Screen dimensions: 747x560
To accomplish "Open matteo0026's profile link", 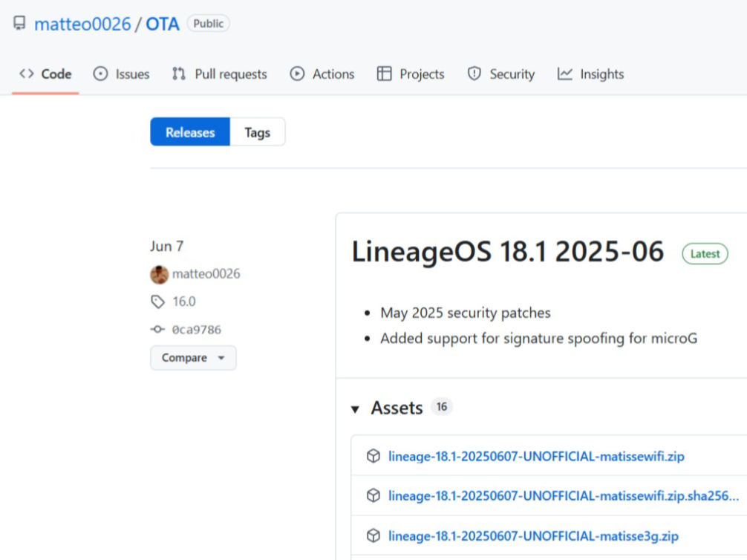I will pos(206,273).
